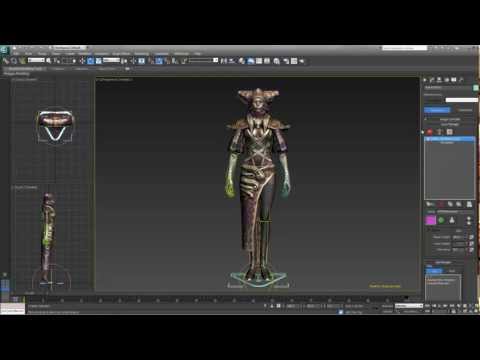Image resolution: width=480 pixels, height=360 pixels.
Task: Open the Select by Name dialog icon
Action: click(x=57, y=61)
